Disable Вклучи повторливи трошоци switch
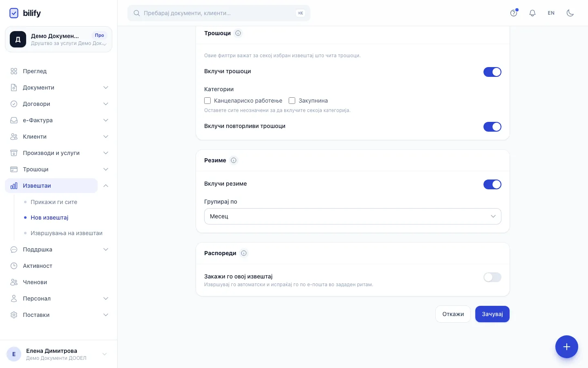Viewport: 588px width, 368px height. click(492, 127)
